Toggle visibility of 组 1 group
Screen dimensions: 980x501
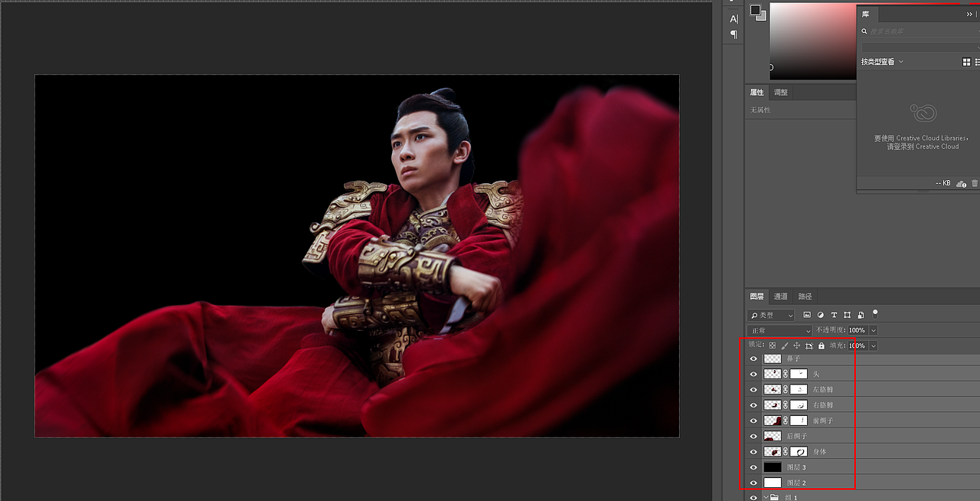[753, 497]
